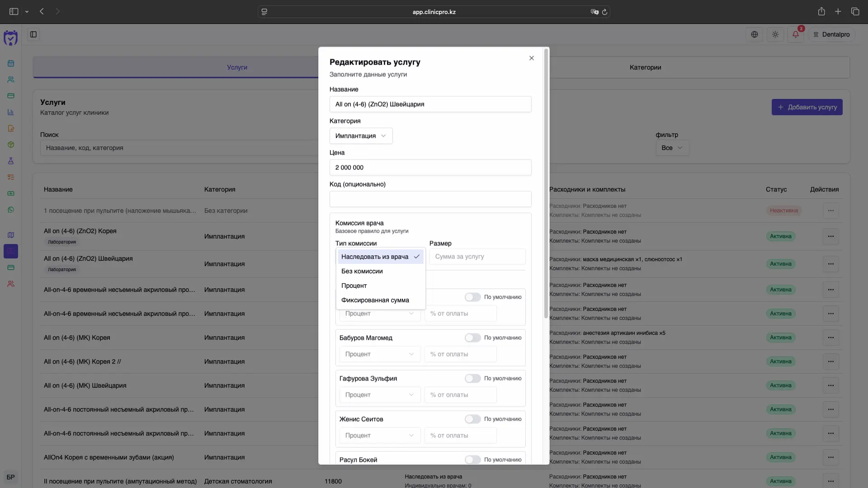The image size is (868, 488).
Task: Open the Категория dropdown showing Имплантация
Action: (361, 136)
